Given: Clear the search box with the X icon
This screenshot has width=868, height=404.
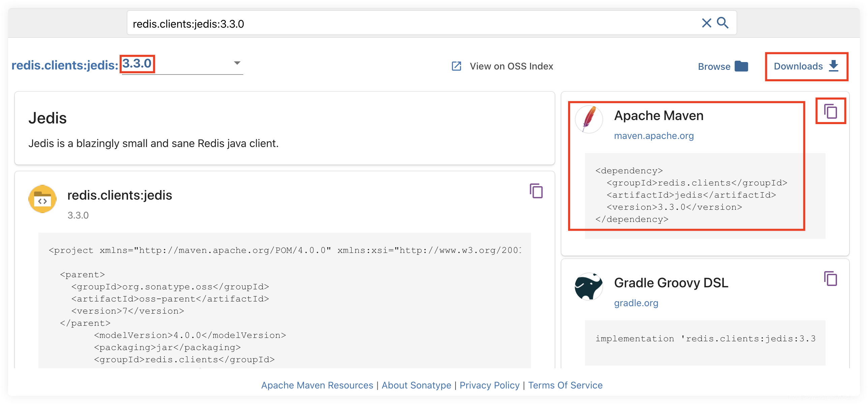Looking at the screenshot, I should tap(706, 23).
